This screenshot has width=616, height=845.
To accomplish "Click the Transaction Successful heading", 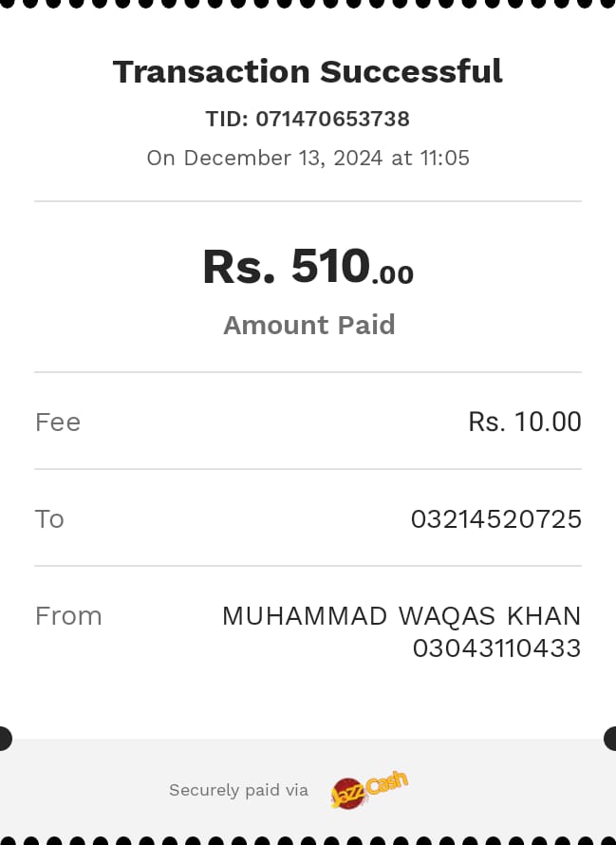I will click(308, 71).
